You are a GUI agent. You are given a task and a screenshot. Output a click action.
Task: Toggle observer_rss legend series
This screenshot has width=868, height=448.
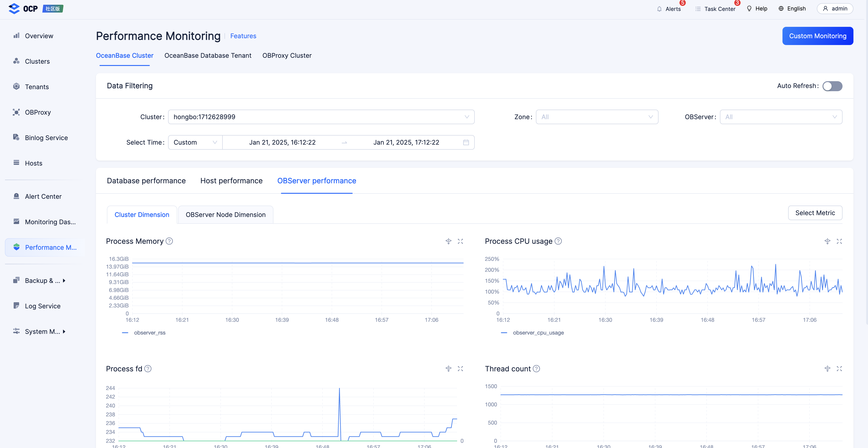point(144,332)
